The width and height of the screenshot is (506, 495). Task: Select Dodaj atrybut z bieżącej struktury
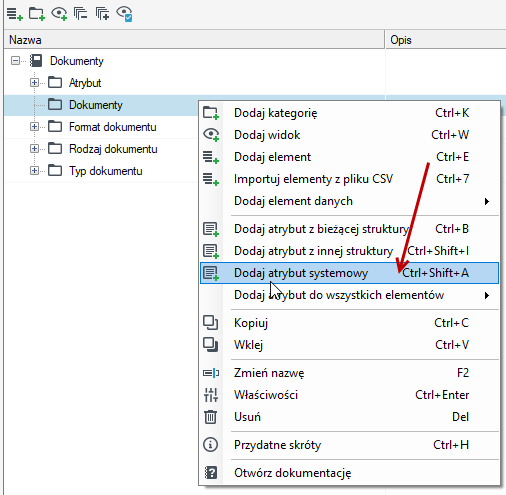(349, 229)
